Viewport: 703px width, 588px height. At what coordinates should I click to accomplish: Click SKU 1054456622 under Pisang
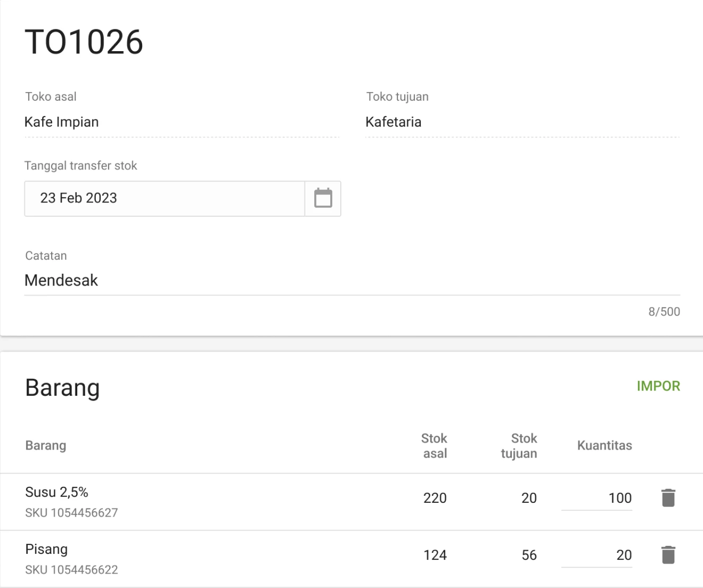[x=71, y=569]
